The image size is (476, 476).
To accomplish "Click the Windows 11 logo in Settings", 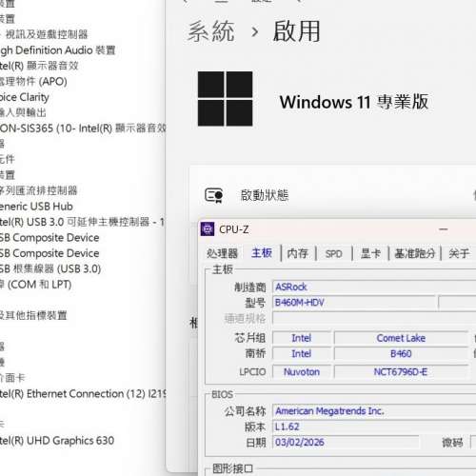I will (x=225, y=99).
